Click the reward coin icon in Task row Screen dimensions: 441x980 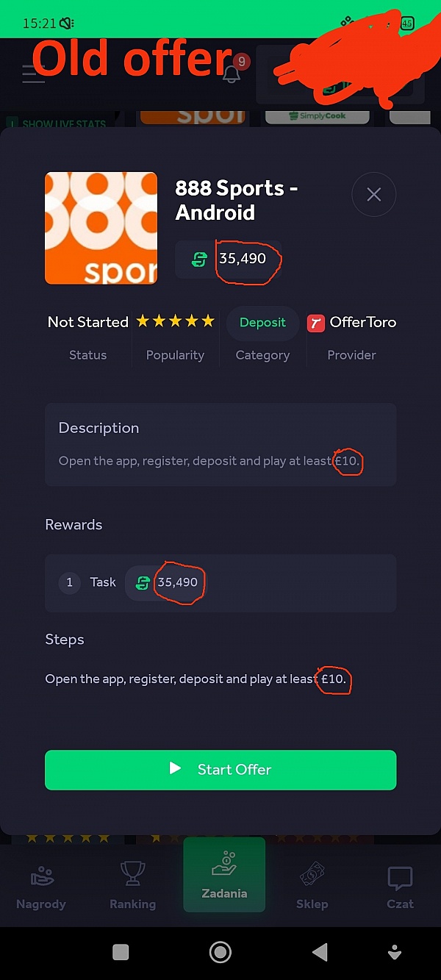pyautogui.click(x=143, y=583)
